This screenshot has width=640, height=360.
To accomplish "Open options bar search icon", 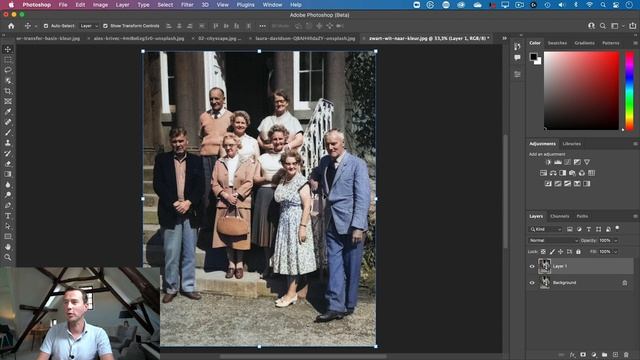I will click(x=603, y=26).
